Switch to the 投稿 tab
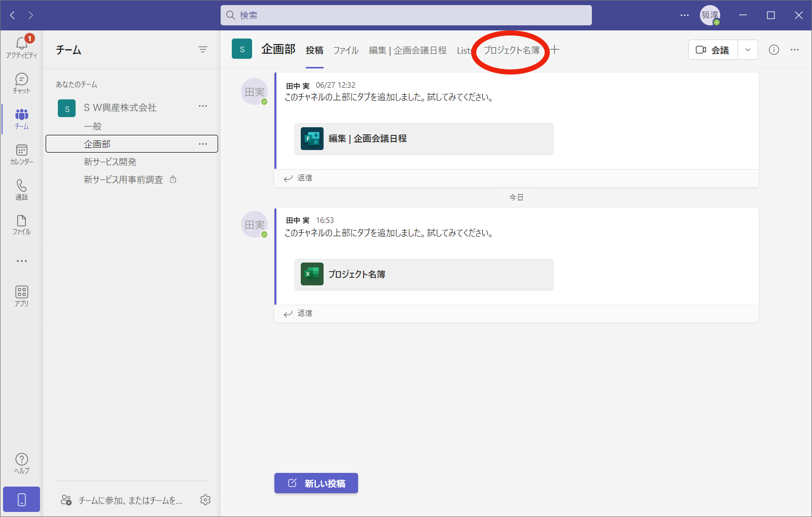 314,50
